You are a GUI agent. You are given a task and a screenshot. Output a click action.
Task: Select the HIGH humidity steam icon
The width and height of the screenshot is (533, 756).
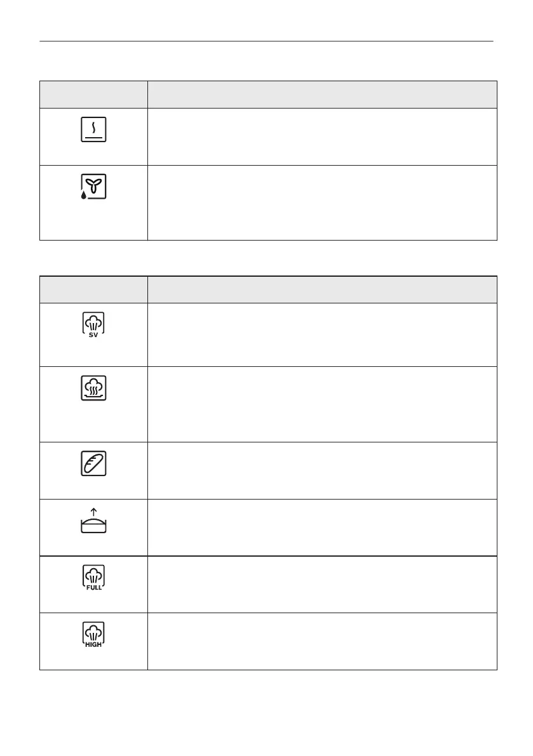tap(94, 635)
